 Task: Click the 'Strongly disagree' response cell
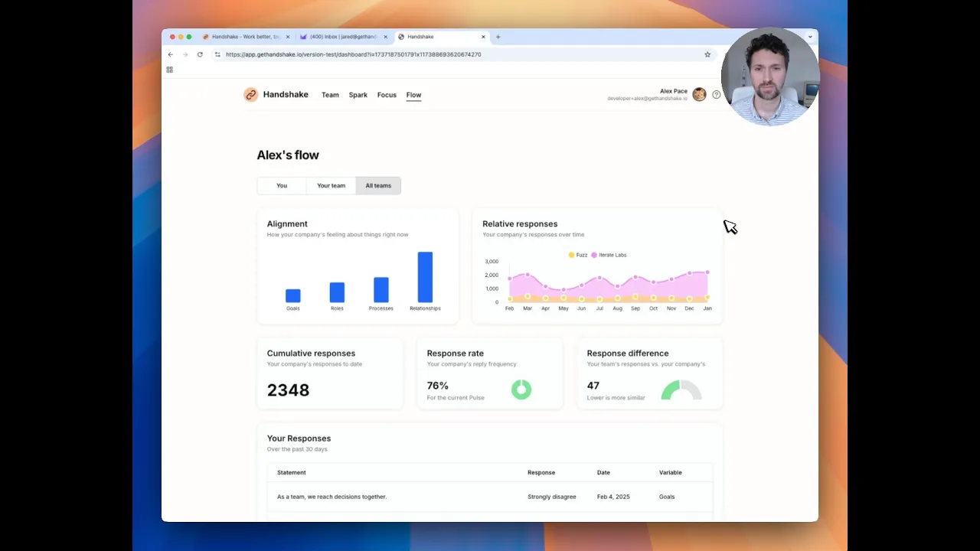pos(551,497)
